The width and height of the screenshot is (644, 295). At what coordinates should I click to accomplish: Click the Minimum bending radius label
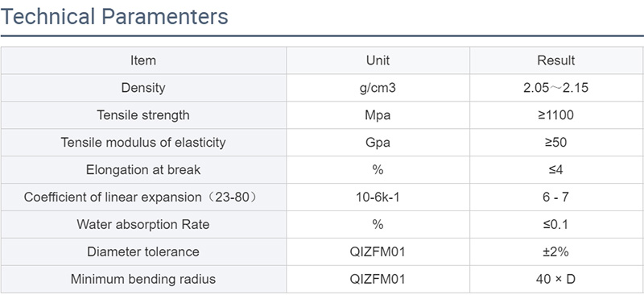[x=143, y=279]
